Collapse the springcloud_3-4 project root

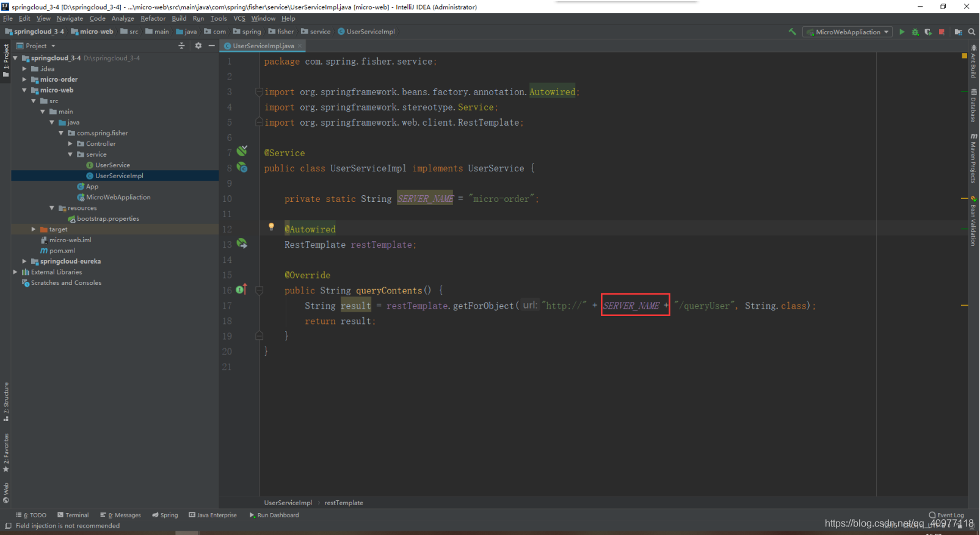pyautogui.click(x=15, y=58)
